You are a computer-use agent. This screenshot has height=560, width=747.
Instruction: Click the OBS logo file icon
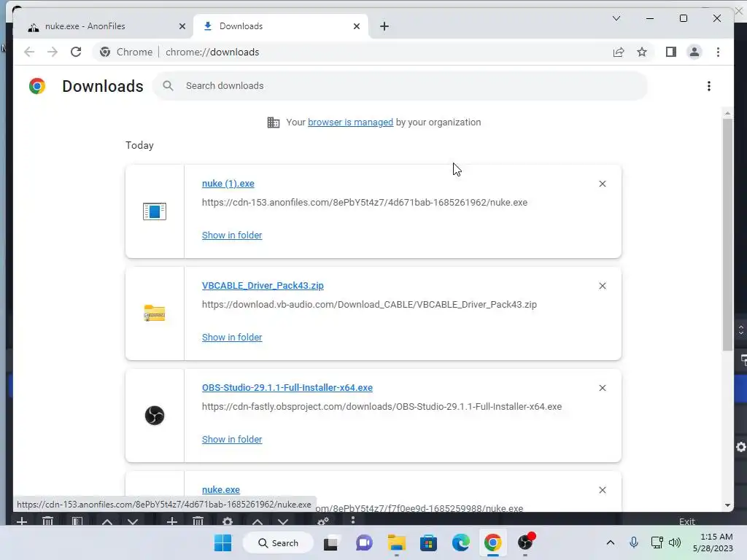(x=155, y=415)
